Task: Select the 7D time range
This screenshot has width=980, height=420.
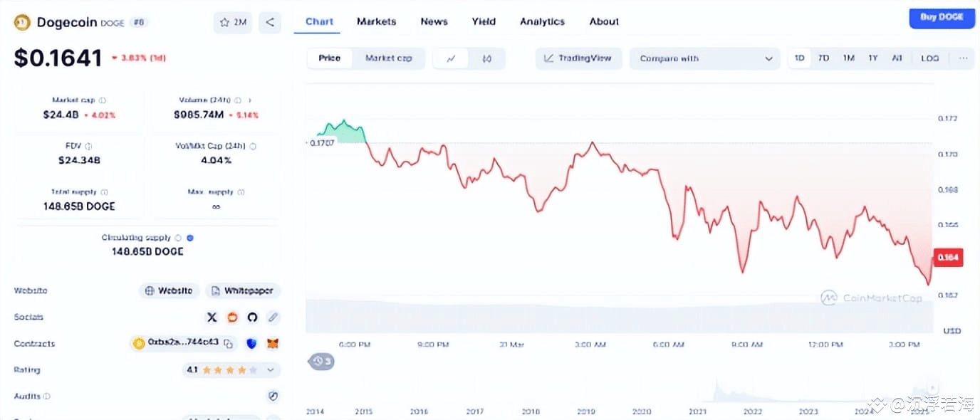Action: click(823, 58)
